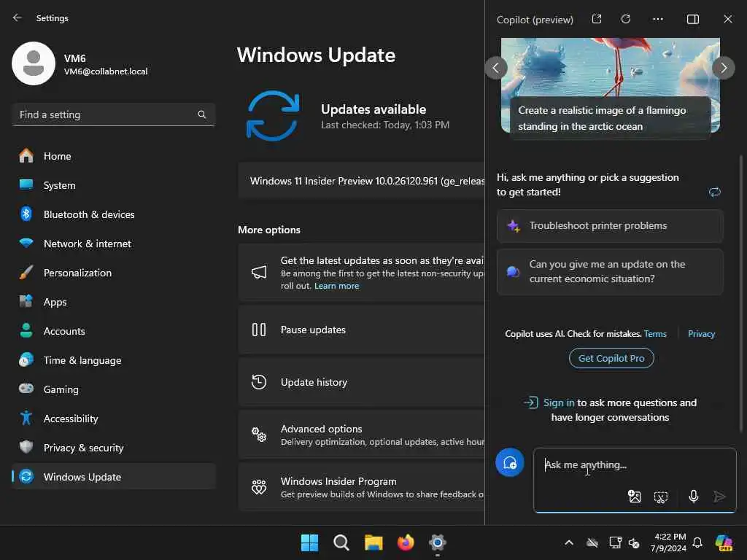The image size is (747, 560).
Task: Open System settings page
Action: 114,185
